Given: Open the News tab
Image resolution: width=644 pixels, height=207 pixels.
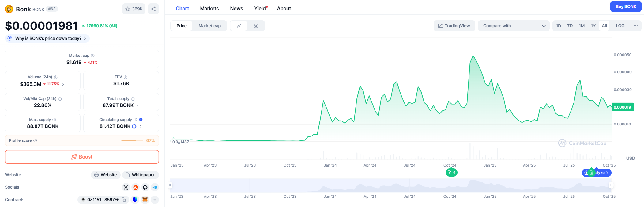Looking at the screenshot, I should (x=236, y=9).
